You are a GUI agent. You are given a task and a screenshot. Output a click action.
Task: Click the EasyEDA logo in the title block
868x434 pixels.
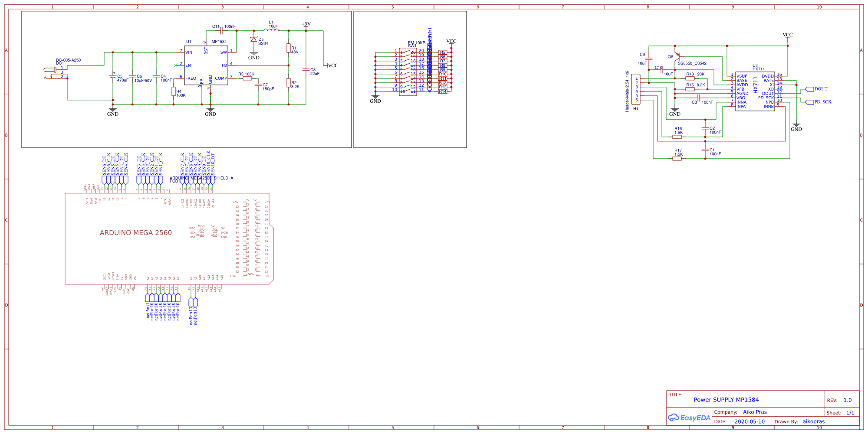pyautogui.click(x=689, y=418)
